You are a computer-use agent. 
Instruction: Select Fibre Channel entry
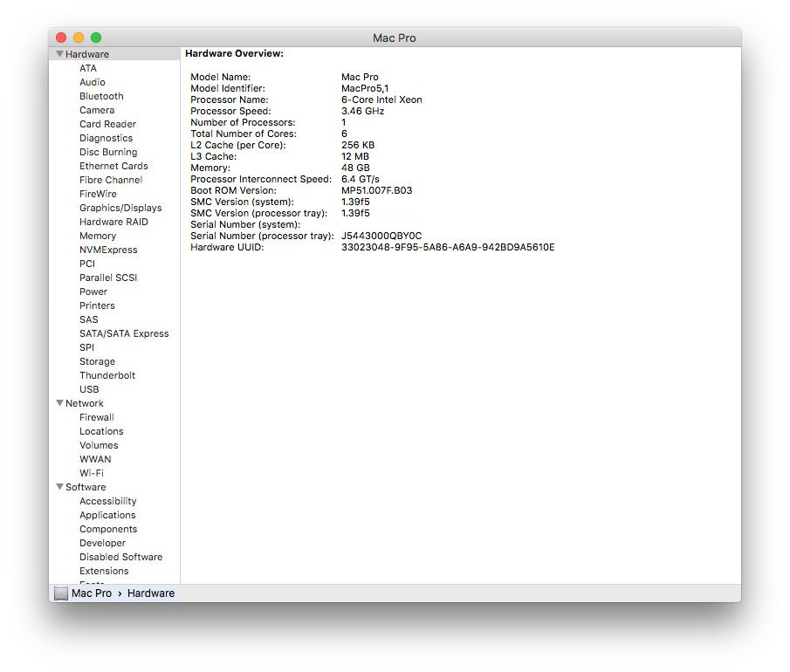(x=111, y=180)
